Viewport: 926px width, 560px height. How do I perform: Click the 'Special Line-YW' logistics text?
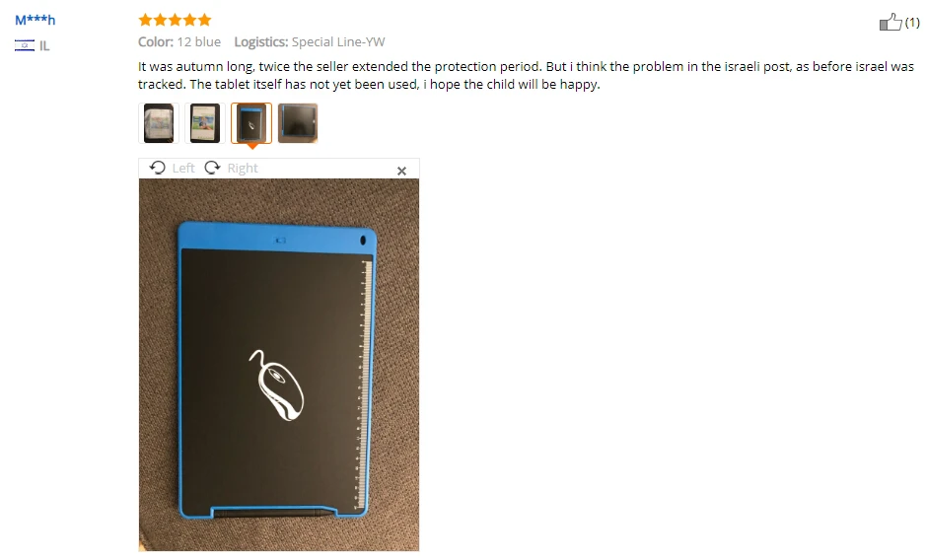tap(338, 42)
